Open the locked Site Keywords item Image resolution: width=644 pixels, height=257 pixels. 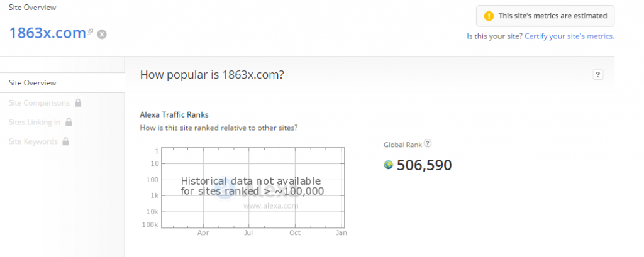click(39, 141)
